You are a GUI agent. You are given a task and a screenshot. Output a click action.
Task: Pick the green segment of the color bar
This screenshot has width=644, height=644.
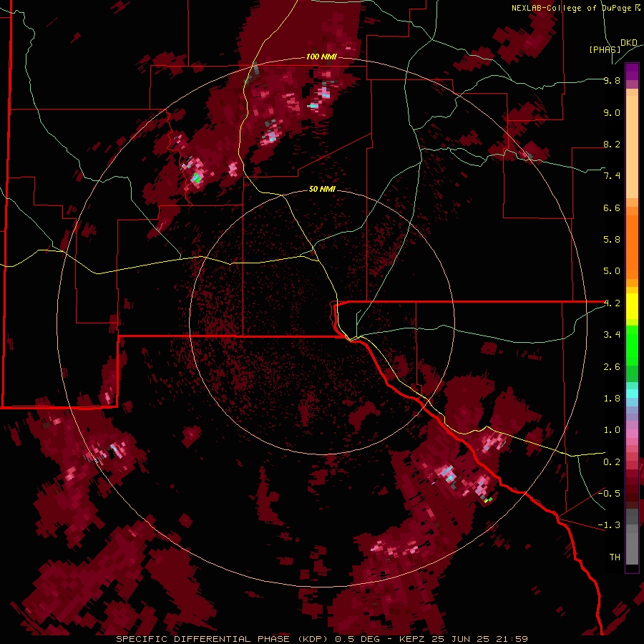coord(632,345)
